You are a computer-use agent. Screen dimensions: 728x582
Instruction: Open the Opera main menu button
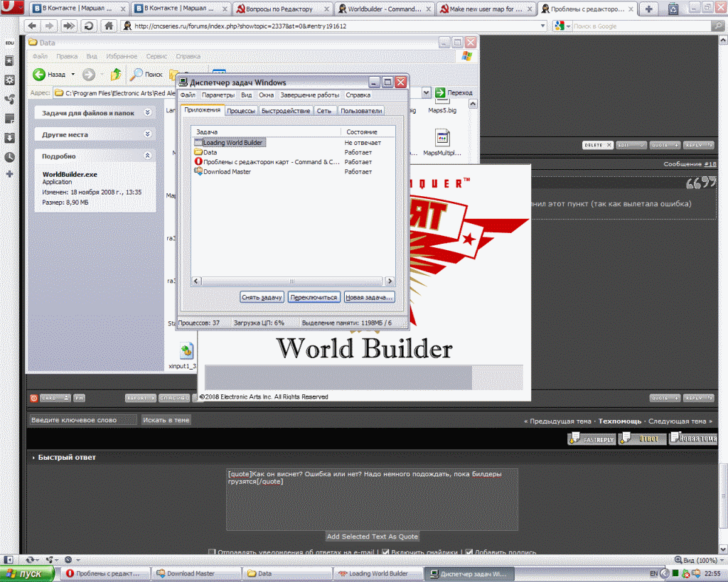click(11, 7)
